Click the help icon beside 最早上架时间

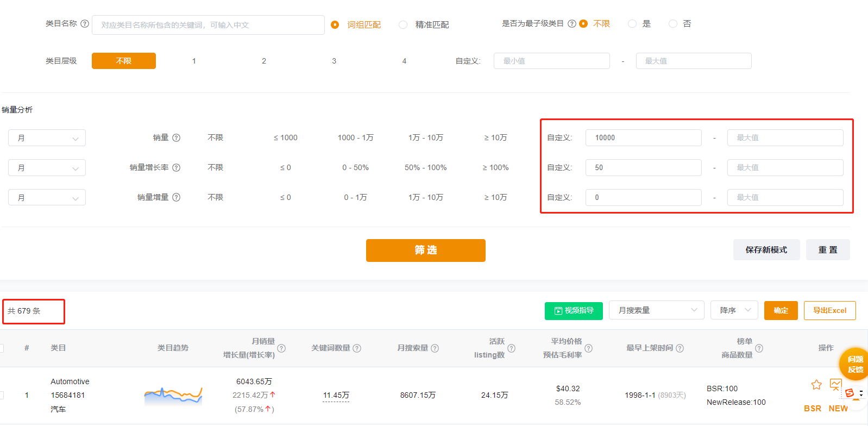pos(680,348)
